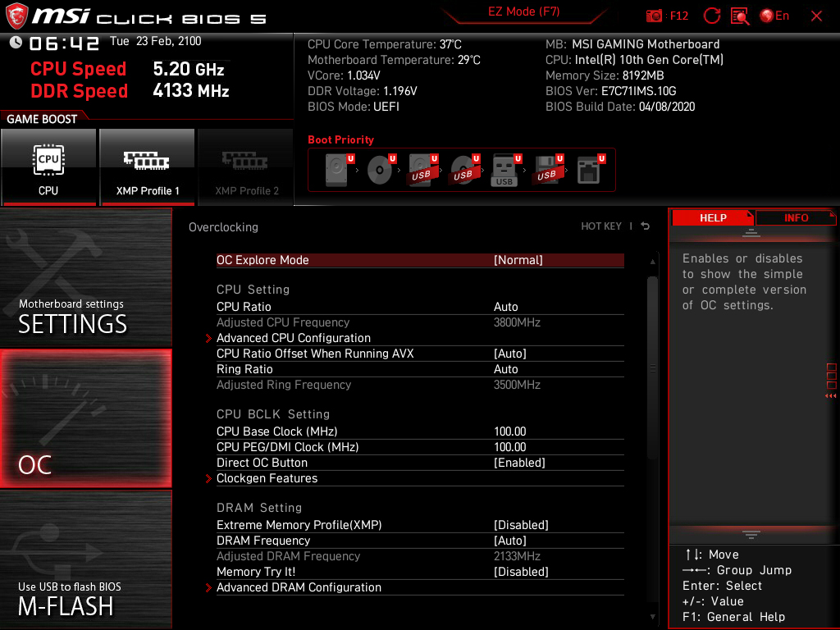Image resolution: width=840 pixels, height=630 pixels.
Task: Toggle the CPU Game Boost button
Action: click(x=48, y=167)
